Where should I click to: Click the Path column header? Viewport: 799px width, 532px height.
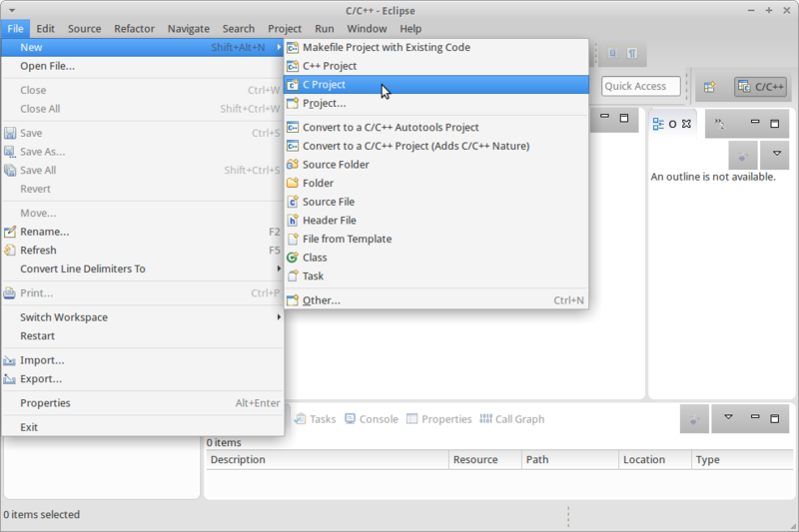pos(570,460)
